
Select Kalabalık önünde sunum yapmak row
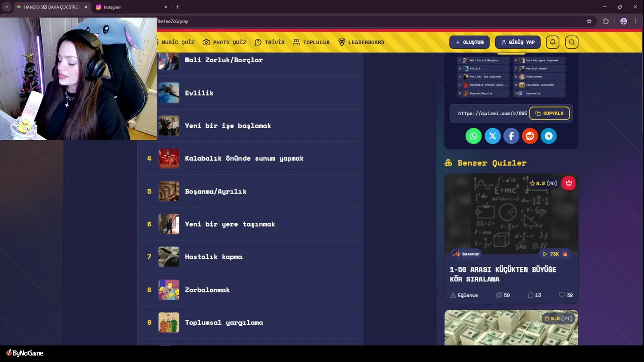coord(250,158)
